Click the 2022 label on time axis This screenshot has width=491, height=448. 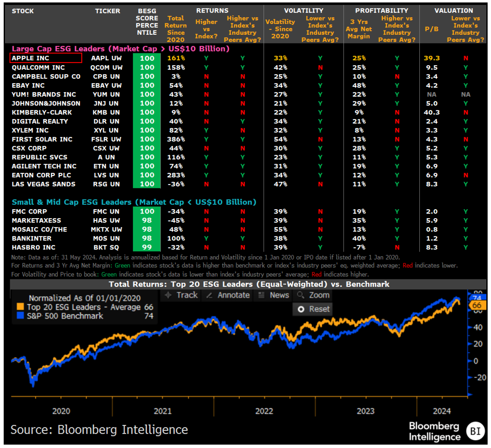tap(264, 411)
